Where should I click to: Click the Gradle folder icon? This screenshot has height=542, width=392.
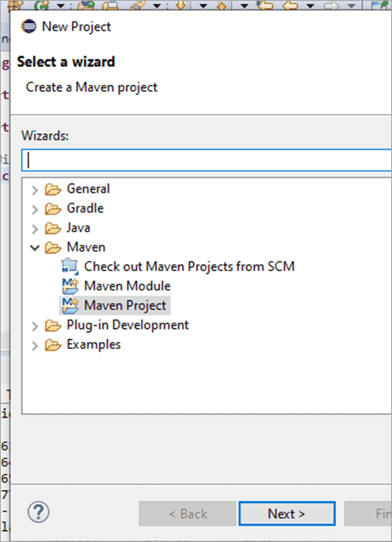(52, 208)
